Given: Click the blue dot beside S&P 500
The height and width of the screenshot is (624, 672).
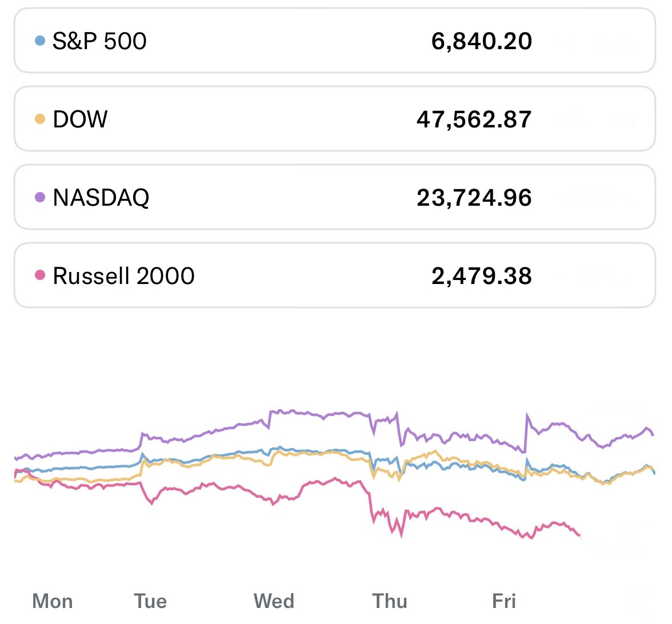Looking at the screenshot, I should coord(40,41).
